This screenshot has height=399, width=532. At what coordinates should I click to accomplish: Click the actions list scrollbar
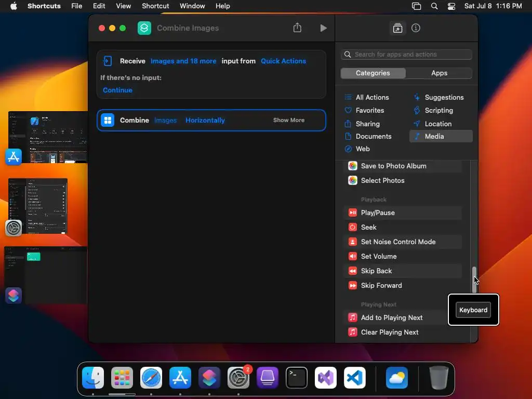click(474, 280)
